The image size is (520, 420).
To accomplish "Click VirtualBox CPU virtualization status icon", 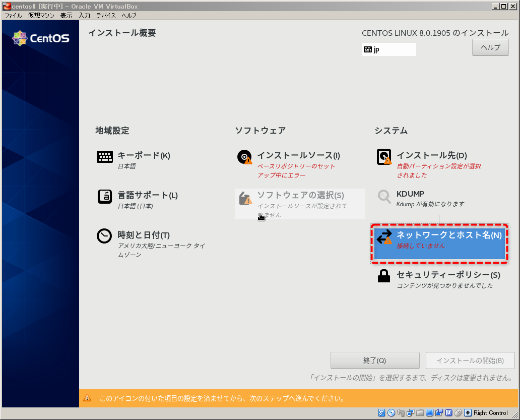I will tap(448, 413).
